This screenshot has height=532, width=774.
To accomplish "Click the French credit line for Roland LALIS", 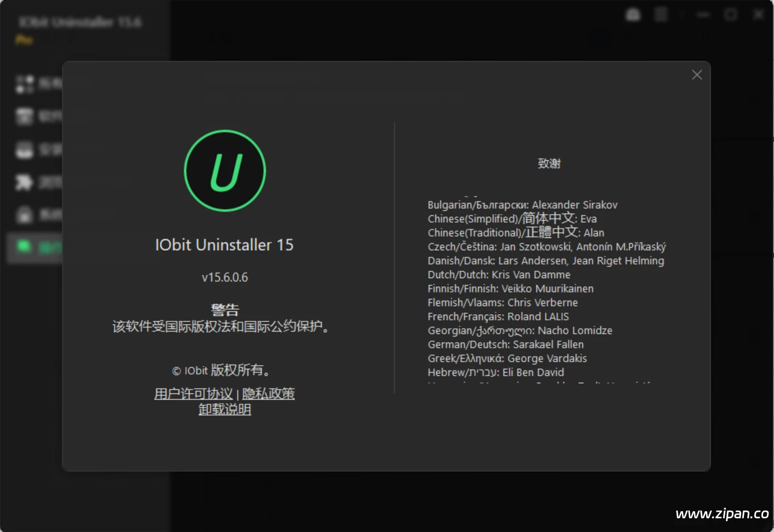I will (498, 316).
